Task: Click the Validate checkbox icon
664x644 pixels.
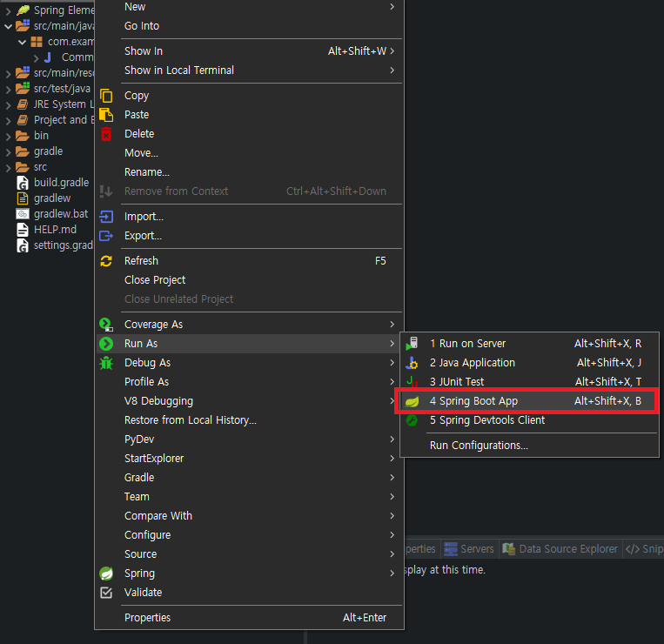Action: [x=106, y=593]
